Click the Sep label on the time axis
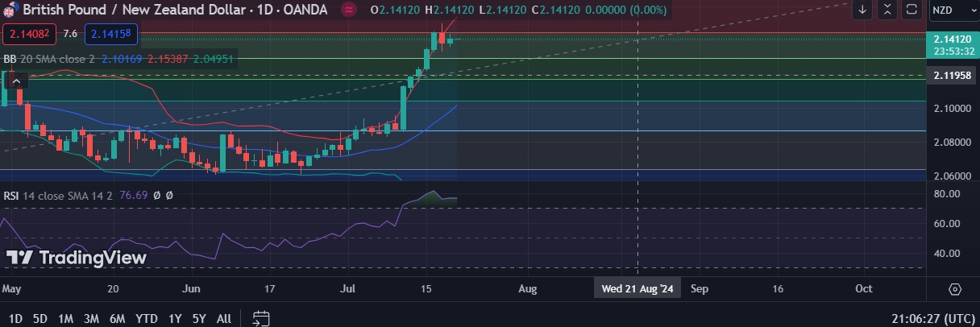This screenshot has width=980, height=327. (x=698, y=288)
